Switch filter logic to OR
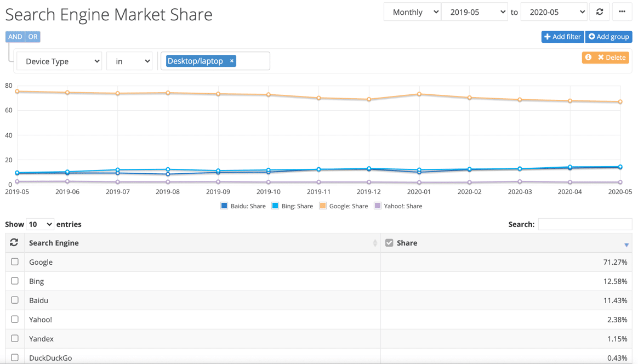Image resolution: width=638 pixels, height=364 pixels. pos(32,36)
